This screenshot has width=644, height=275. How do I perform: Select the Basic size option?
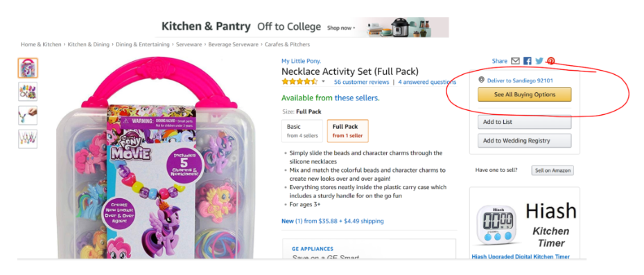pyautogui.click(x=302, y=130)
